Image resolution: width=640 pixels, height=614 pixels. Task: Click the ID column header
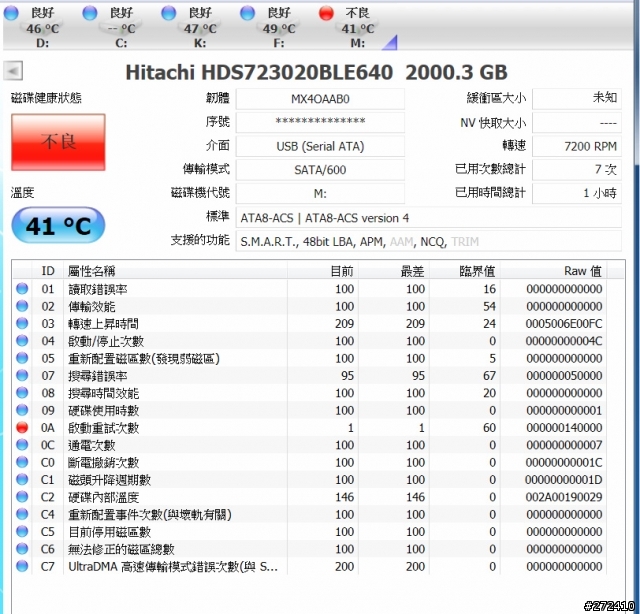48,271
